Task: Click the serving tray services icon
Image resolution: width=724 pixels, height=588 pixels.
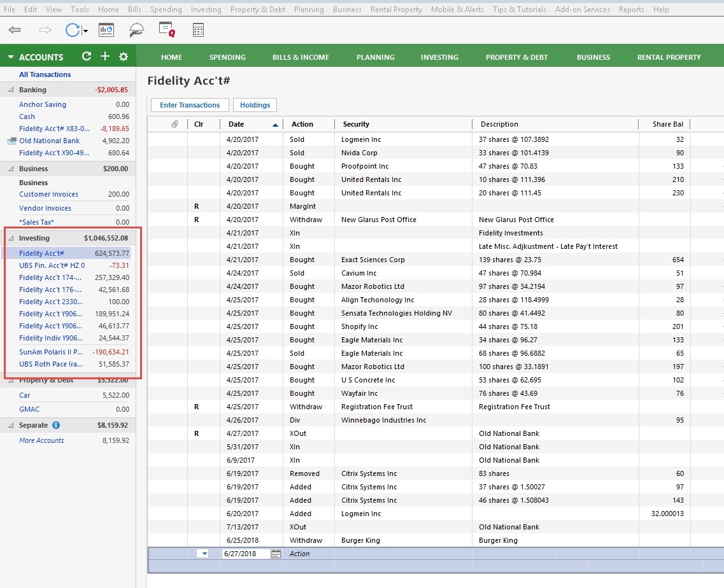Action: [136, 31]
